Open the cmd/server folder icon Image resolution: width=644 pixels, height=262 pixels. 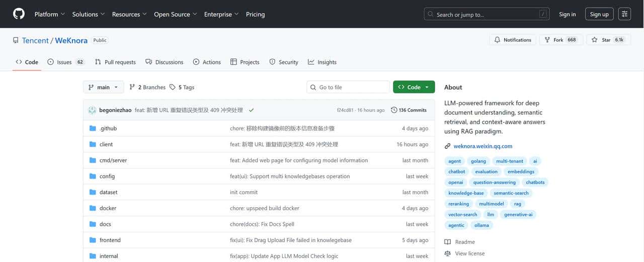tap(93, 160)
